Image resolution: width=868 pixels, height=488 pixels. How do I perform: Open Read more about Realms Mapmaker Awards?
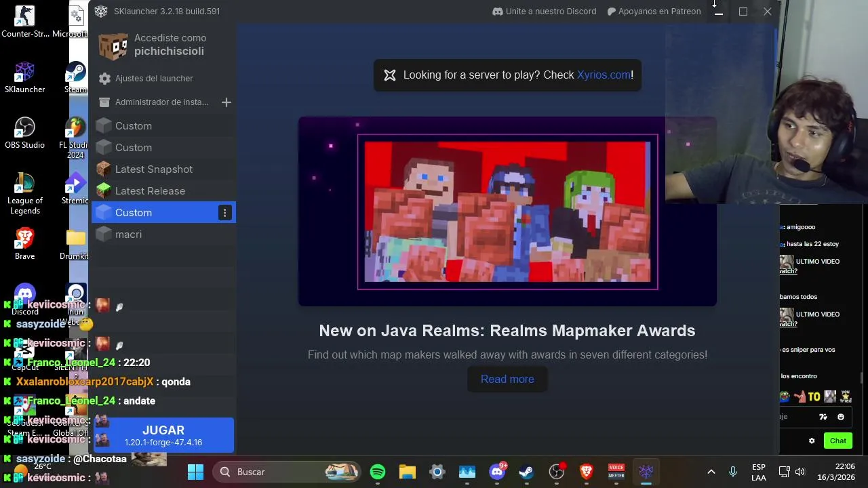[507, 380]
